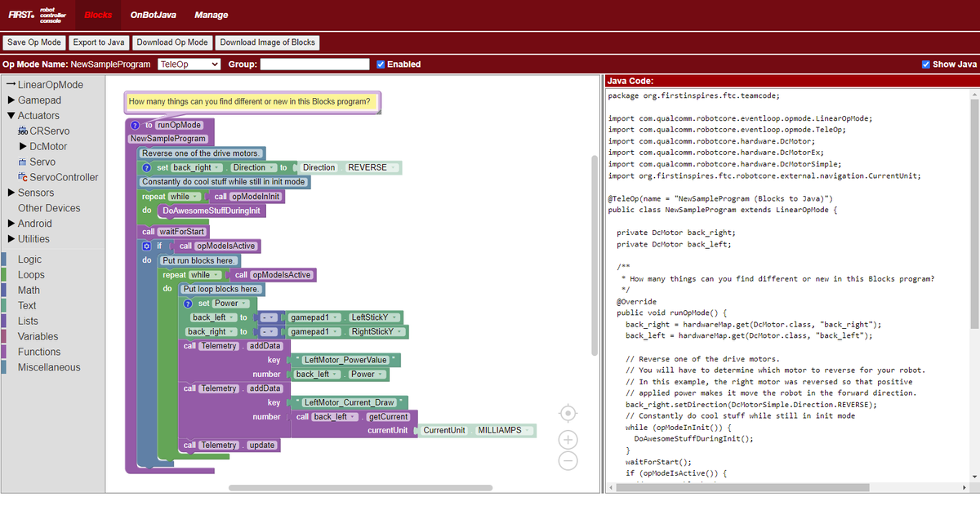Image resolution: width=980 pixels, height=528 pixels.
Task: Open the REVERSE direction value dropdown
Action: [x=372, y=167]
